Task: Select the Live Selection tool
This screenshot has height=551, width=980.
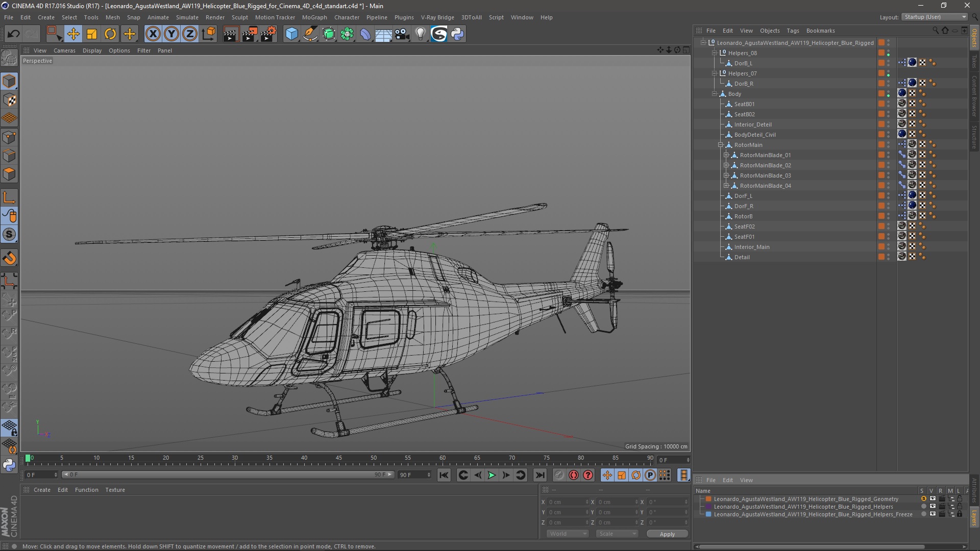Action: point(54,34)
